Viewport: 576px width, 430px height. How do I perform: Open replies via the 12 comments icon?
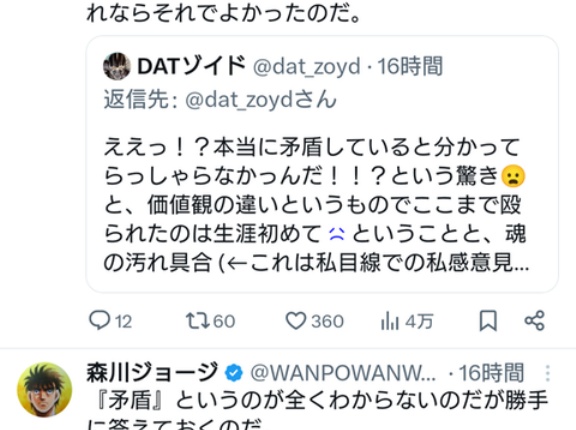pos(110,321)
